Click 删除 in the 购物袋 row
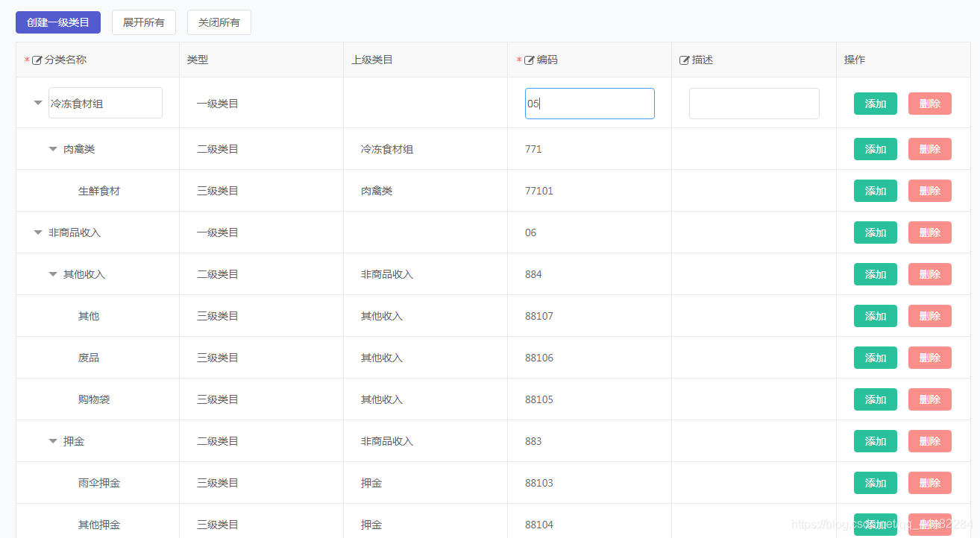Image resolution: width=980 pixels, height=538 pixels. (x=930, y=399)
